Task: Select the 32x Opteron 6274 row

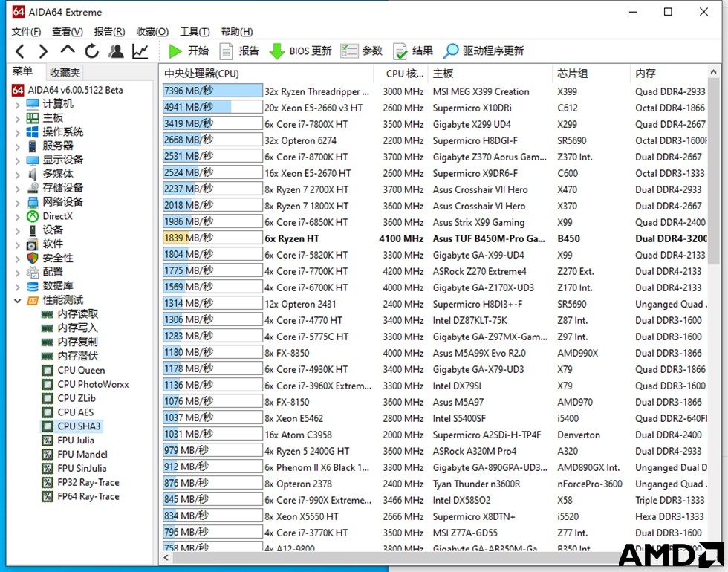Action: (434, 140)
